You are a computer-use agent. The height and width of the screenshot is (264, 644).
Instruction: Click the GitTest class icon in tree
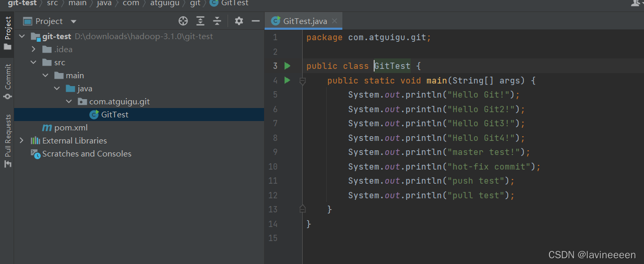click(94, 115)
